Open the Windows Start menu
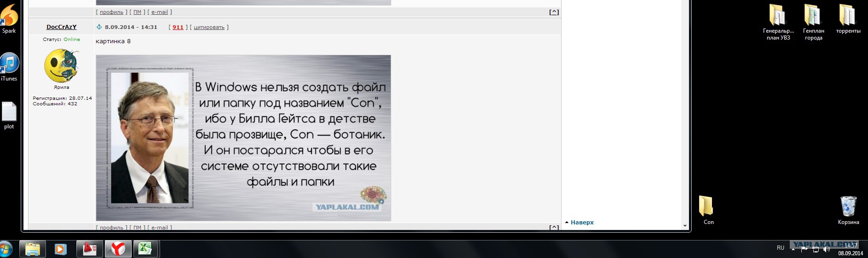 (6, 249)
